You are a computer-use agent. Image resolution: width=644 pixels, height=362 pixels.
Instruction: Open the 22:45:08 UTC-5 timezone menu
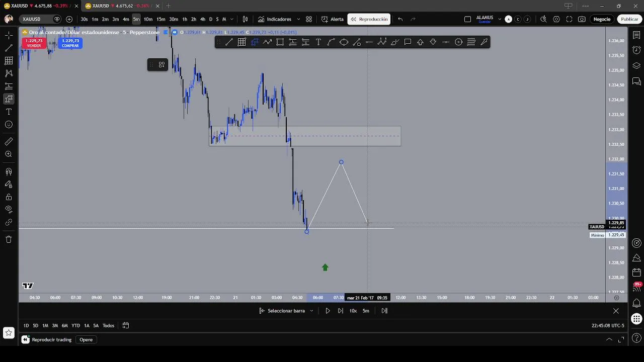tap(608, 325)
